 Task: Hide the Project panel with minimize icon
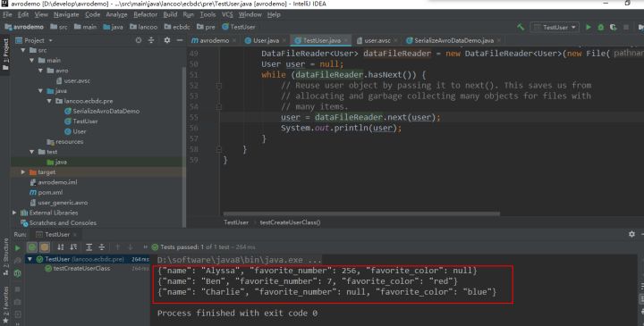point(180,40)
